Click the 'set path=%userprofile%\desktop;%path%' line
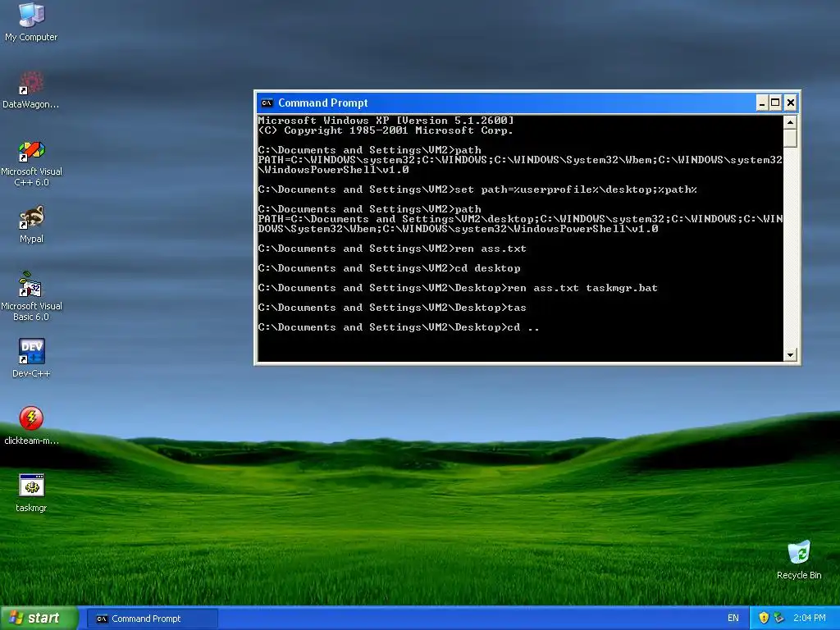840x630 pixels. pos(477,189)
